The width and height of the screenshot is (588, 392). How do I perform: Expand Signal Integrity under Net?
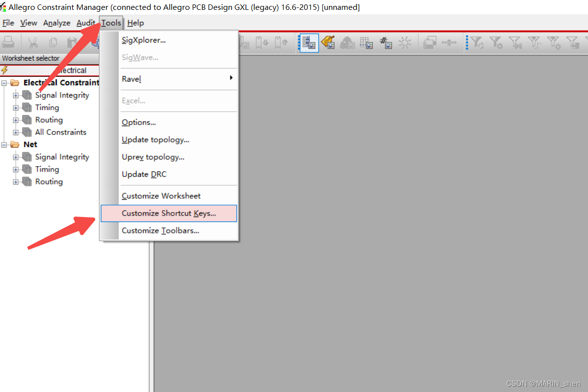click(15, 157)
